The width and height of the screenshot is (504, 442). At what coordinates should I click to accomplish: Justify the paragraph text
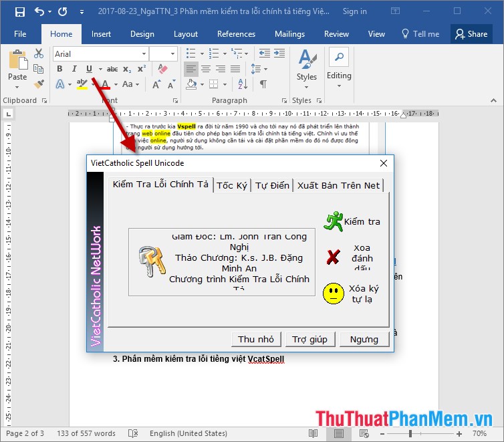[235, 69]
